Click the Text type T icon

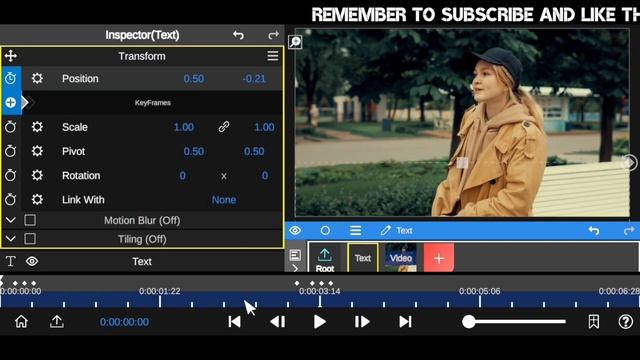(x=11, y=261)
